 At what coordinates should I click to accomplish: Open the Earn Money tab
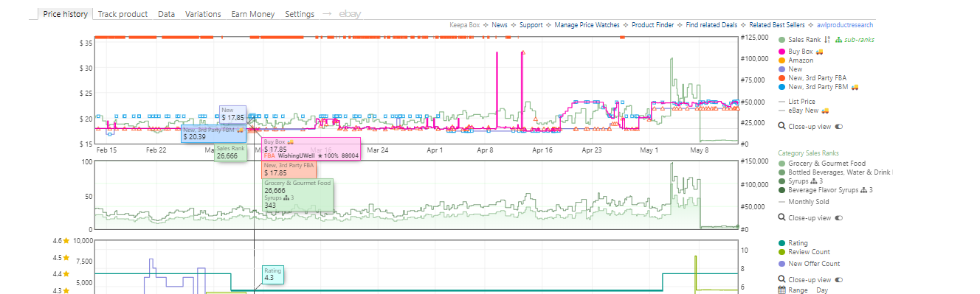pos(252,14)
